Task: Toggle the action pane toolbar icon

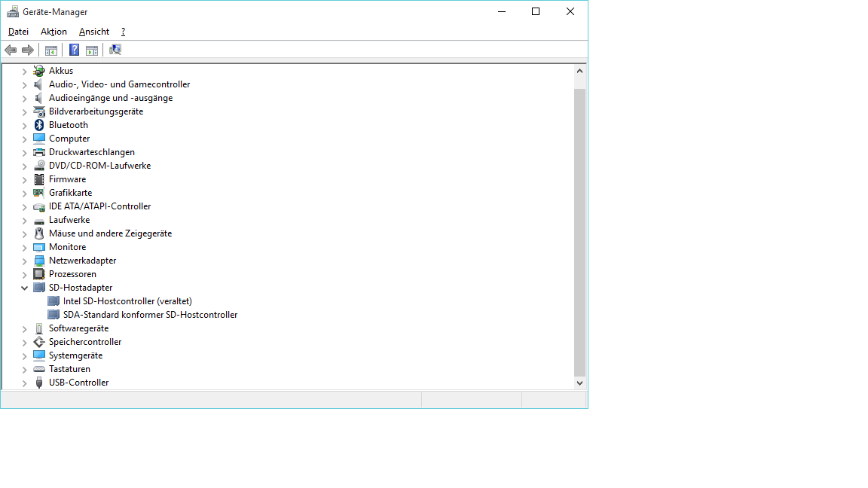Action: (x=92, y=50)
